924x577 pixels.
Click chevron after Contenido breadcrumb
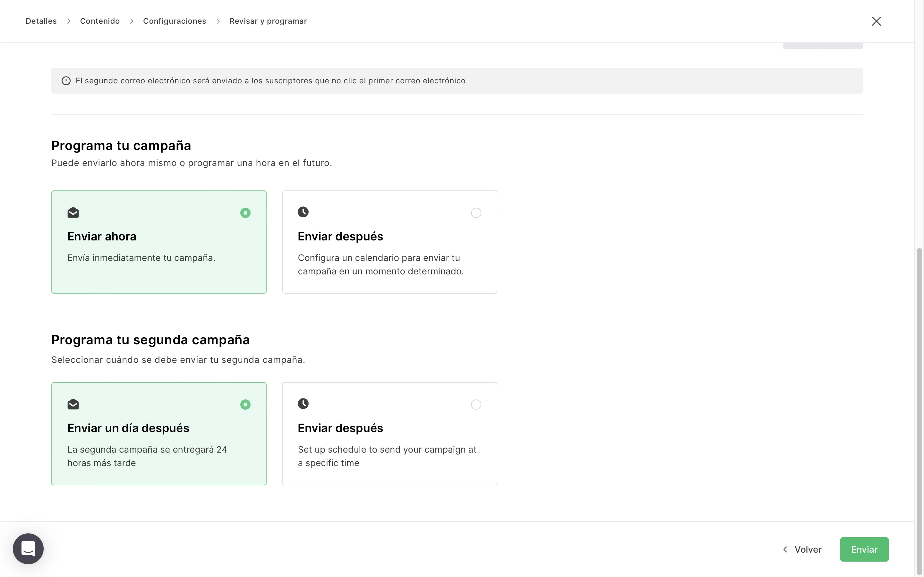pos(132,21)
